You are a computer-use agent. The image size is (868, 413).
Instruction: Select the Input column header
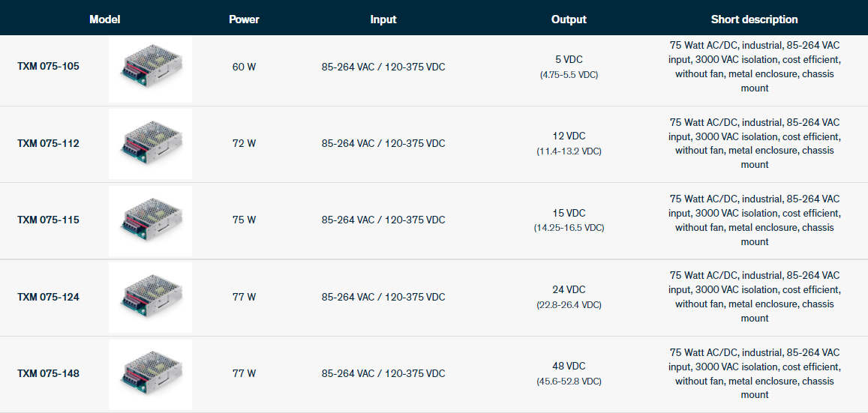(x=383, y=19)
